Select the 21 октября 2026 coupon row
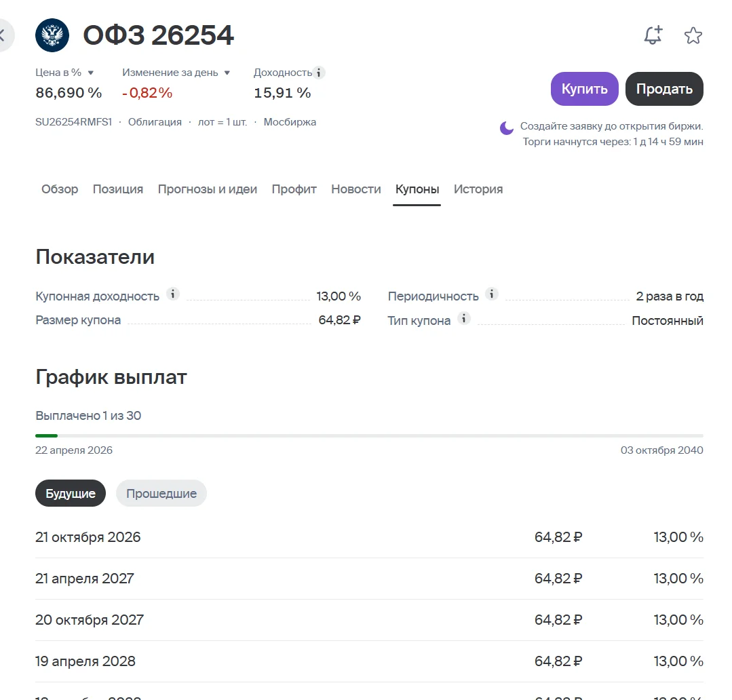732x700 pixels. tap(369, 537)
